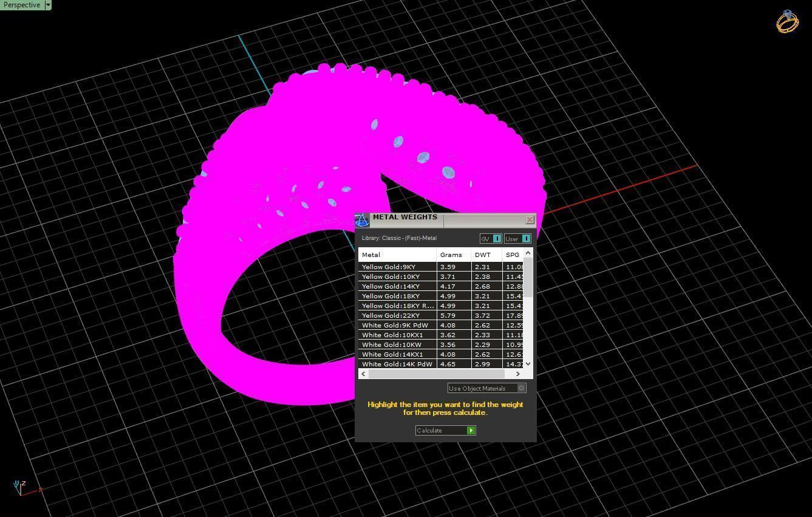
Task: Select the White Gold:10KW row
Action: [441, 344]
